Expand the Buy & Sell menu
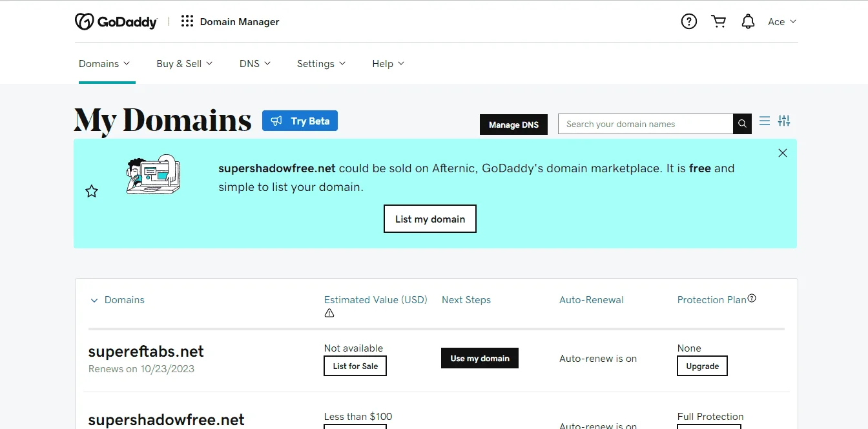The height and width of the screenshot is (429, 868). click(185, 63)
